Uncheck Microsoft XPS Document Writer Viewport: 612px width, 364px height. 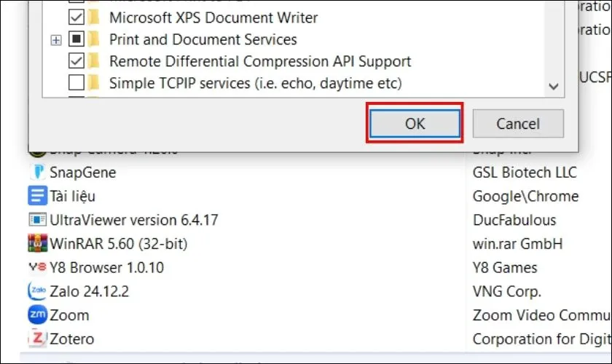point(76,17)
